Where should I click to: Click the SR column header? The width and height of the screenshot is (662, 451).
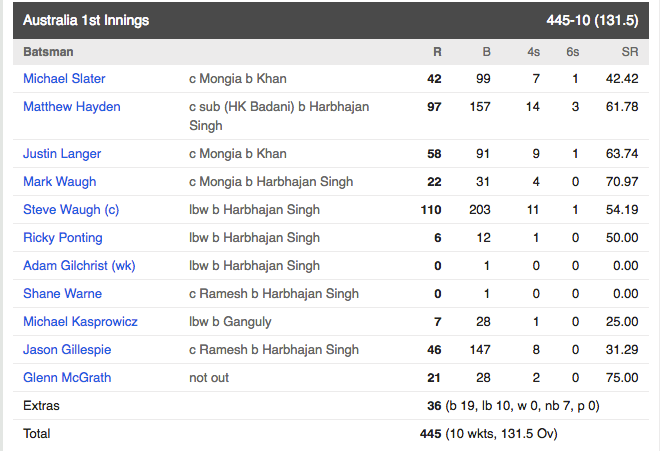click(629, 52)
